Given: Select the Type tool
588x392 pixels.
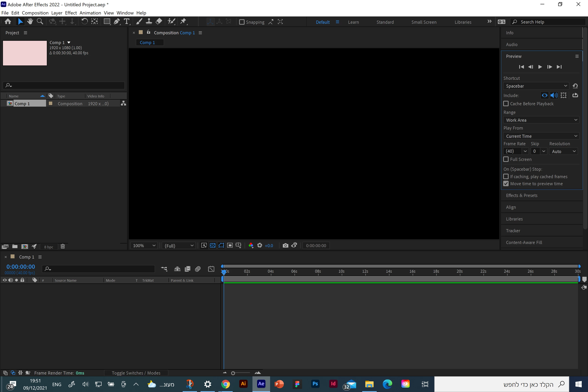Looking at the screenshot, I should click(x=126, y=22).
